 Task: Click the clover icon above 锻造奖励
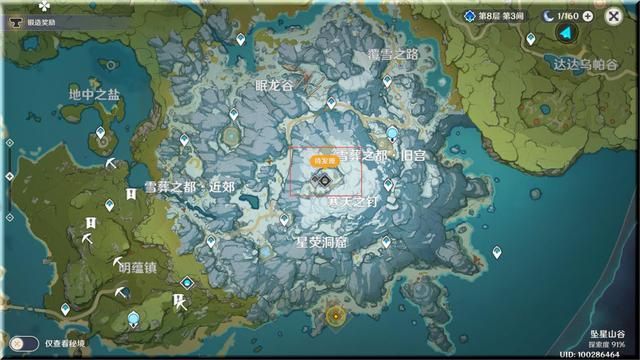(44, 6)
